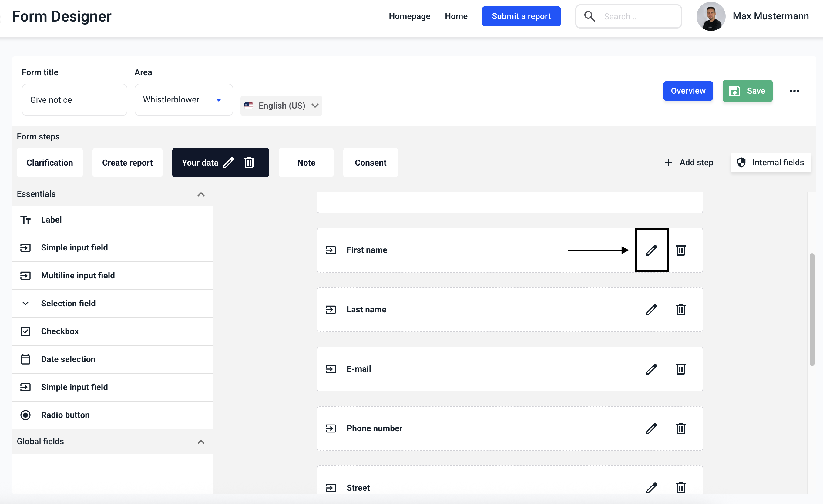Collapse the Essentials section

[x=201, y=194]
